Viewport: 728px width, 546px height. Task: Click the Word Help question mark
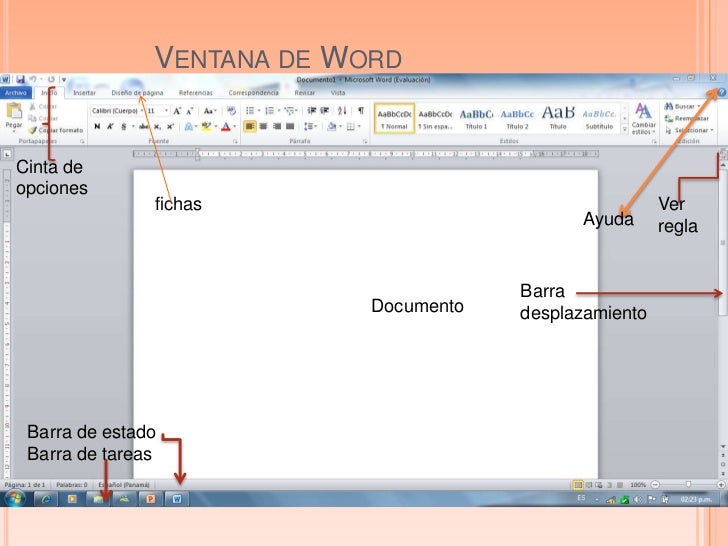click(722, 92)
